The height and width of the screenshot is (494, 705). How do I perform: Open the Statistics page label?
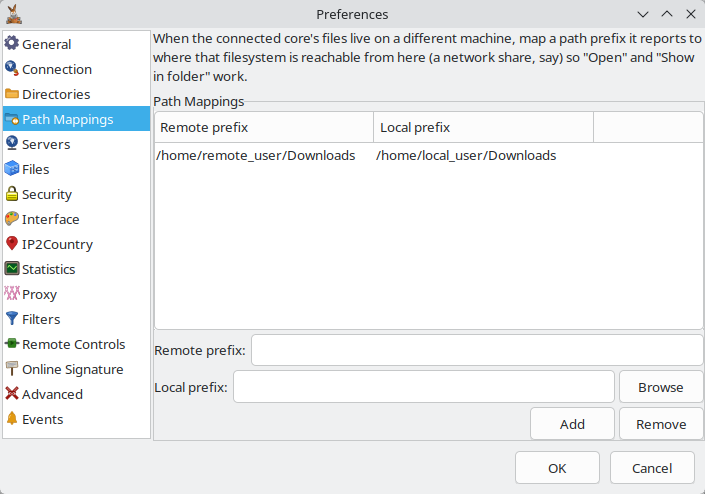coord(49,269)
